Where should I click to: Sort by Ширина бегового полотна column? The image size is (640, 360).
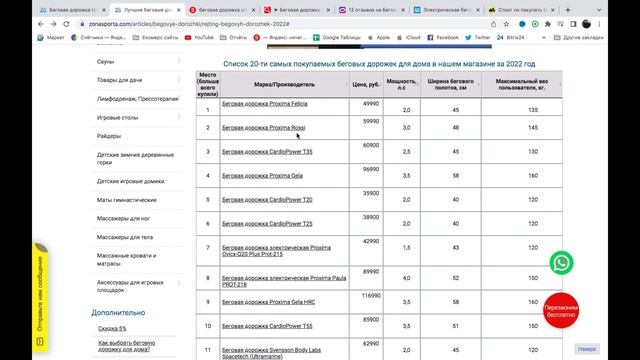pyautogui.click(x=451, y=84)
